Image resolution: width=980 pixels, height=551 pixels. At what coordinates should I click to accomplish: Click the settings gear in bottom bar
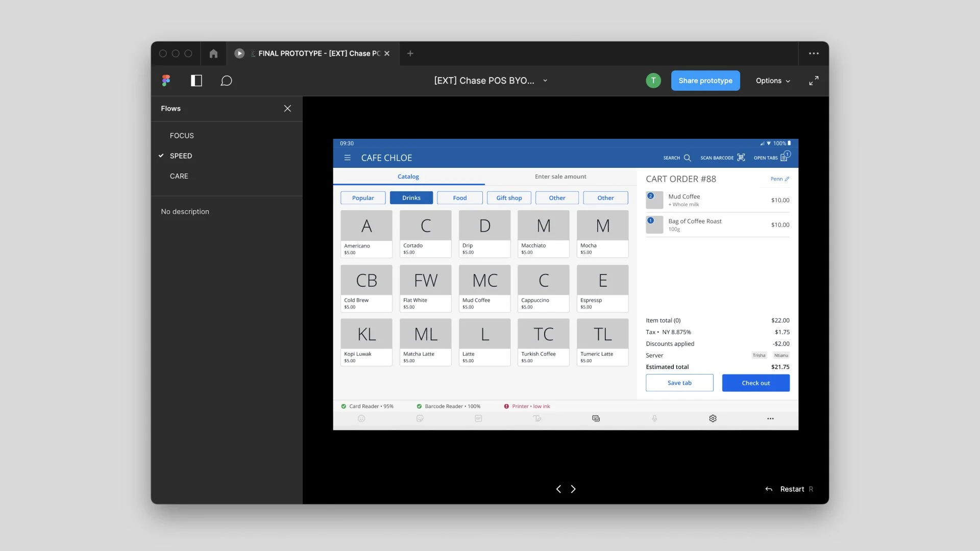coord(713,418)
